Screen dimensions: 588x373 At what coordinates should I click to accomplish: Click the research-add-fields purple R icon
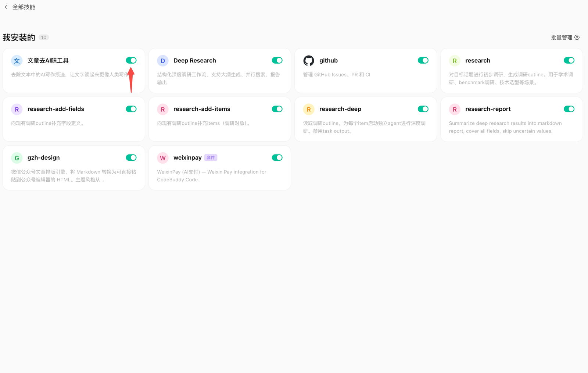pyautogui.click(x=17, y=109)
